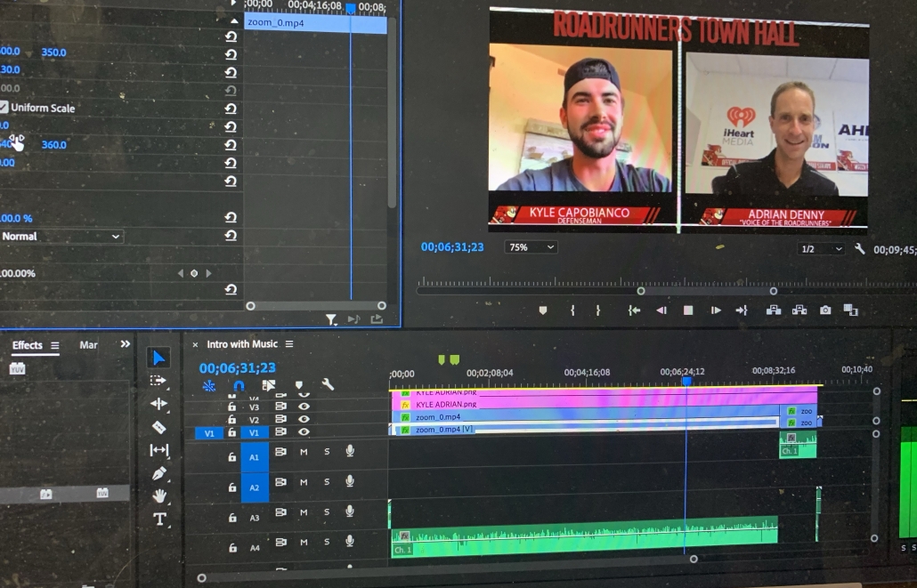
Task: Open Comparison View in the Program Monitor
Action: coord(851,310)
